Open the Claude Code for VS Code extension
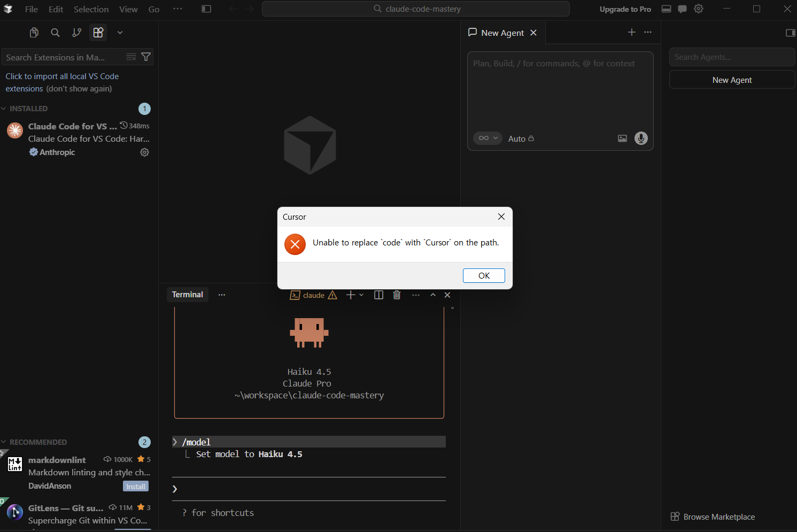797x532 pixels. [x=79, y=139]
